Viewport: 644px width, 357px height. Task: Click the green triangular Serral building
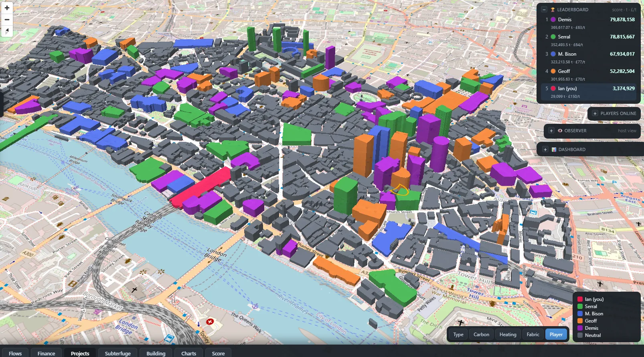pyautogui.click(x=296, y=134)
